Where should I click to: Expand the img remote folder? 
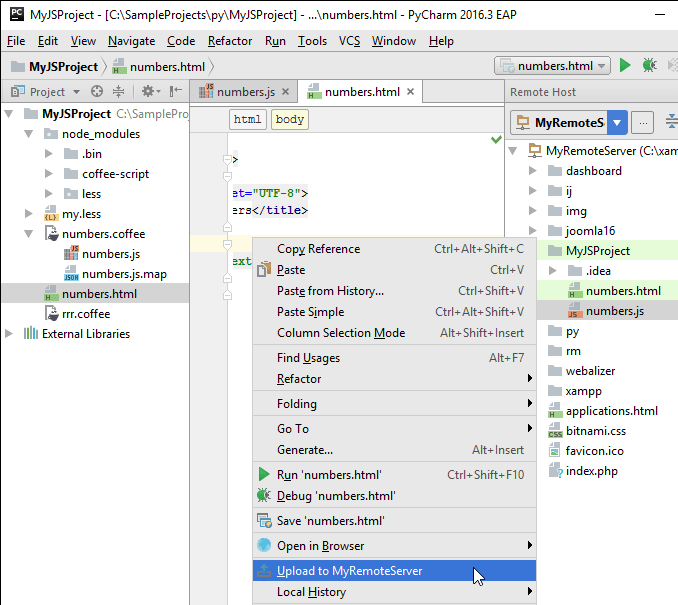[533, 211]
